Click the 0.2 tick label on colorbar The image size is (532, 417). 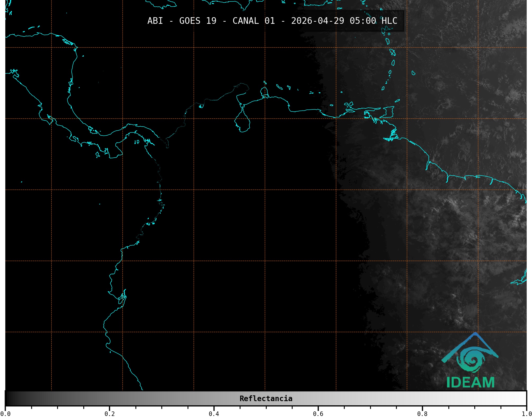coord(110,414)
